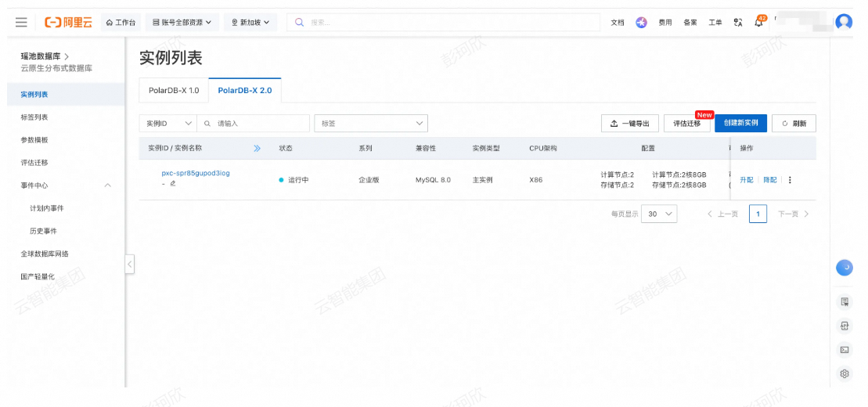Image resolution: width=868 pixels, height=407 pixels.
Task: Click the 请输入 search input field
Action: point(254,124)
